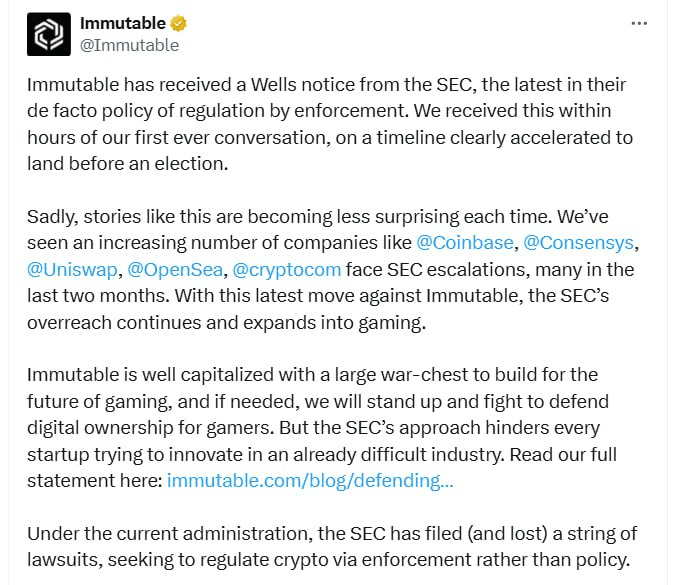Click the phrase 'land before an election'
Image resolution: width=674 pixels, height=585 pixels.
pyautogui.click(x=128, y=164)
